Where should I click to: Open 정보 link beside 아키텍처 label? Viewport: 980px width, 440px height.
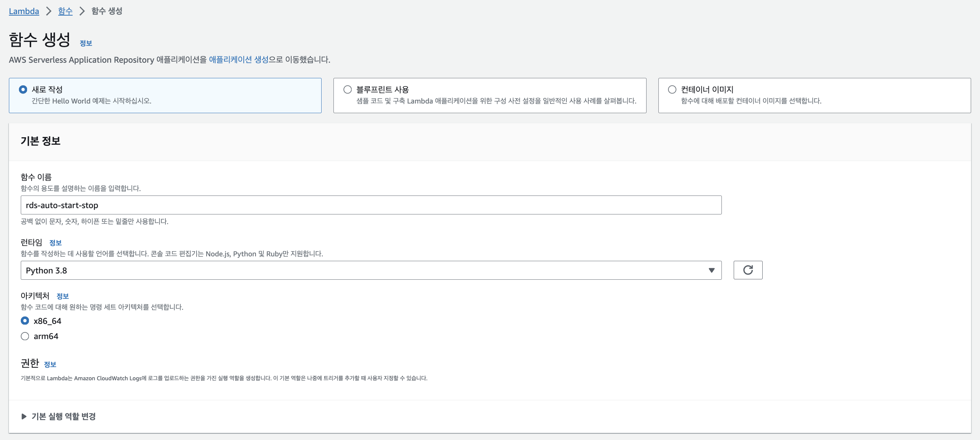click(62, 296)
